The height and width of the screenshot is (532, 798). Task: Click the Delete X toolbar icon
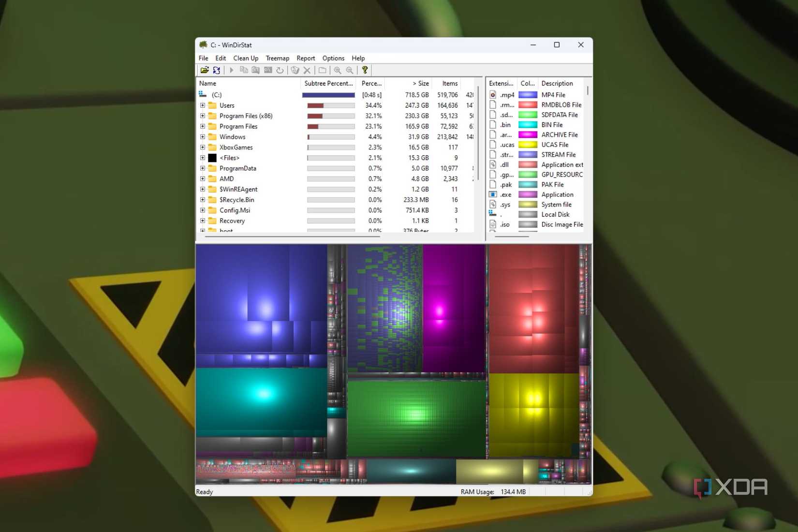pos(308,70)
